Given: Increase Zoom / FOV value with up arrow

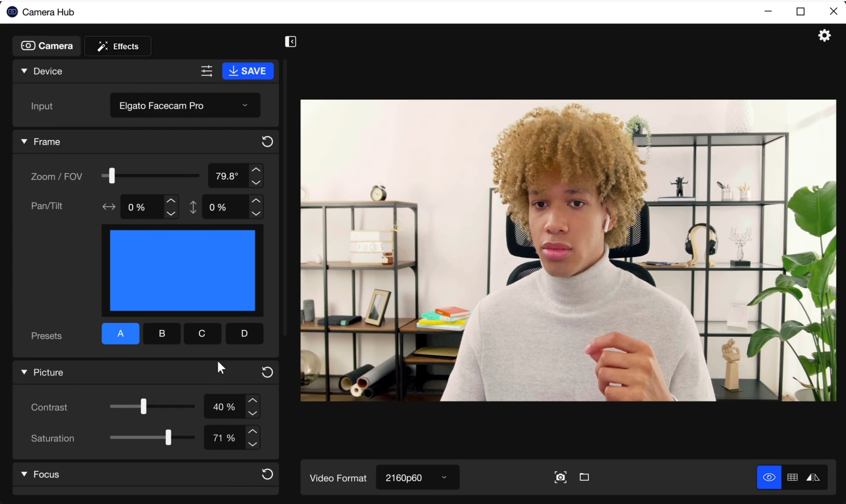Looking at the screenshot, I should (x=256, y=170).
